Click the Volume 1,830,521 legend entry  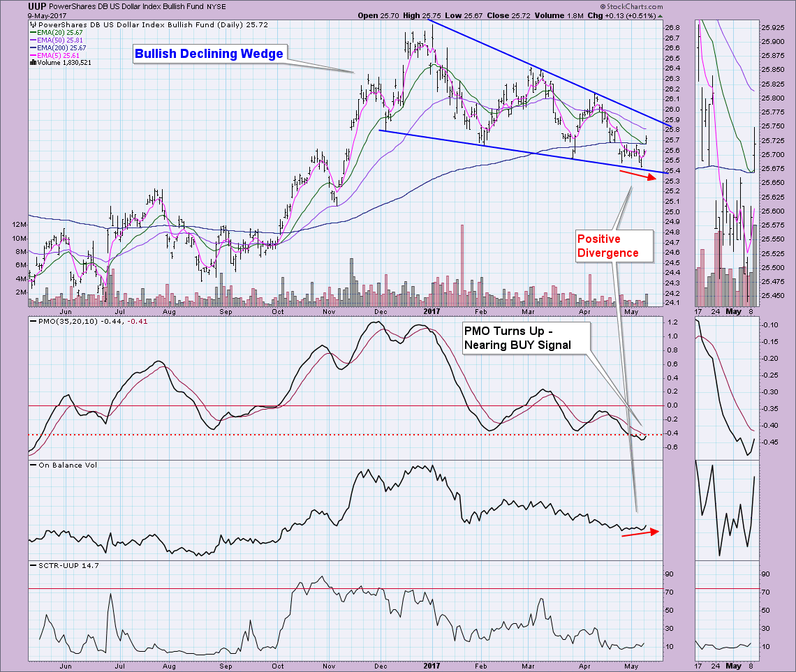tap(61, 63)
